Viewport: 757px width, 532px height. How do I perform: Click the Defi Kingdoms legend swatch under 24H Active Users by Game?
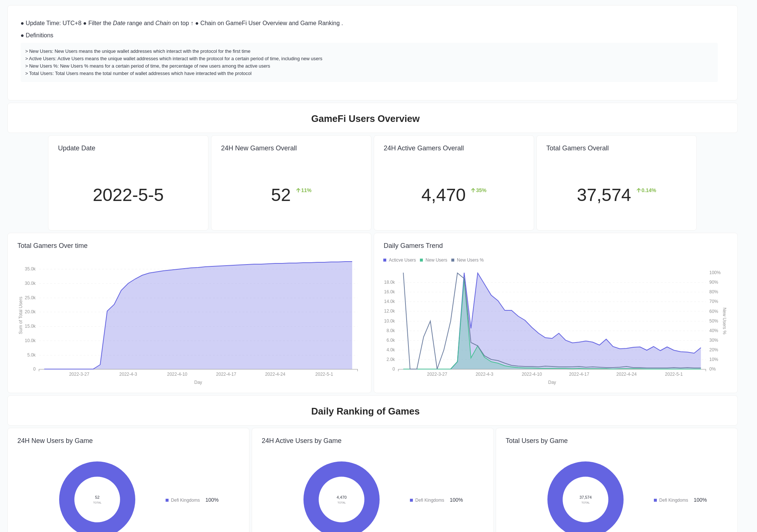(x=411, y=500)
